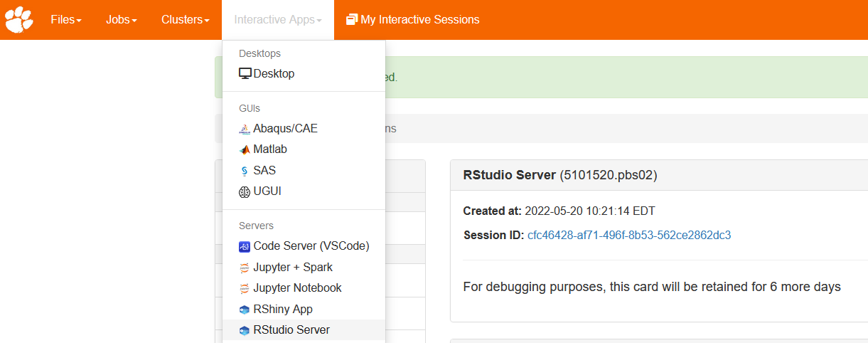Click the SAS logo icon
Screen dimensions: 868x343
(x=245, y=171)
